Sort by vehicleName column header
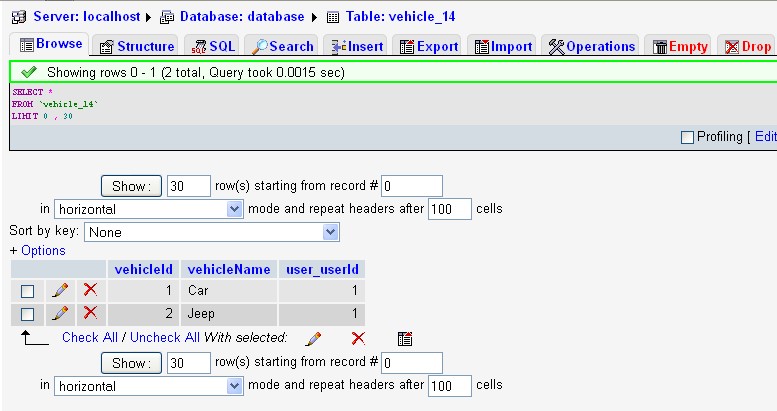Image resolution: width=777 pixels, height=411 pixels. coord(229,269)
